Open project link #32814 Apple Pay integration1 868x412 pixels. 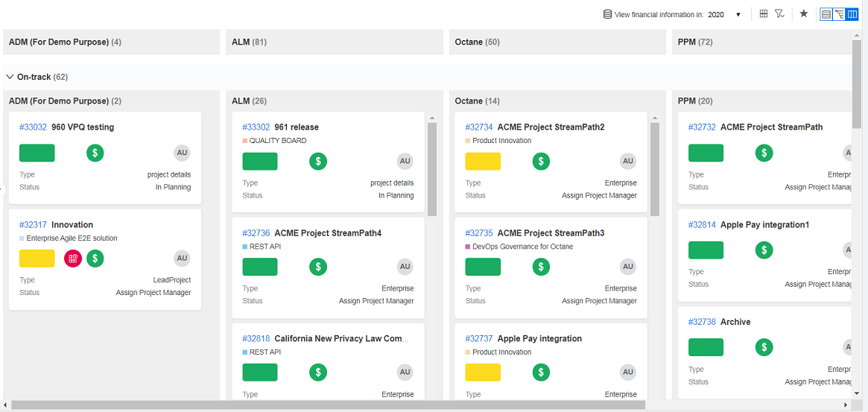click(702, 225)
